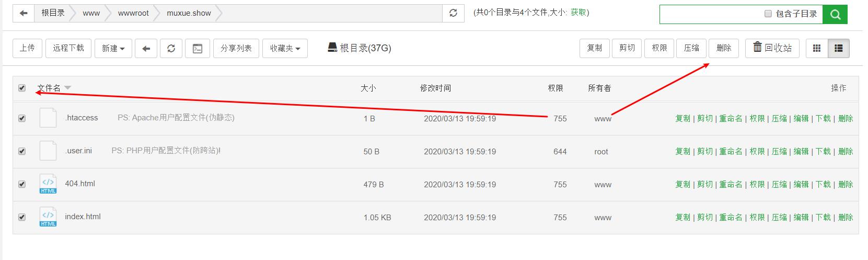The height and width of the screenshot is (260, 868).
Task: Click the .user.ini file icon
Action: point(48,151)
